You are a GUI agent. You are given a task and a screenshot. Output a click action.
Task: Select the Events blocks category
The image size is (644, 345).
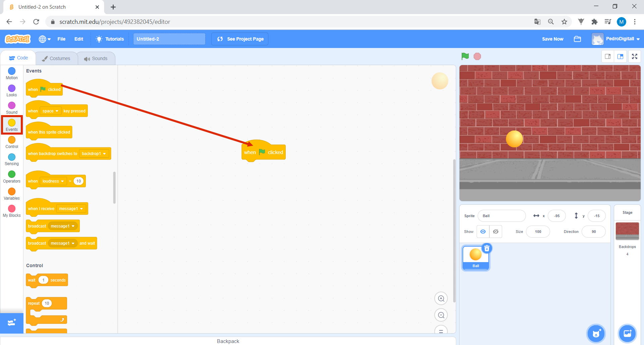[x=12, y=125]
